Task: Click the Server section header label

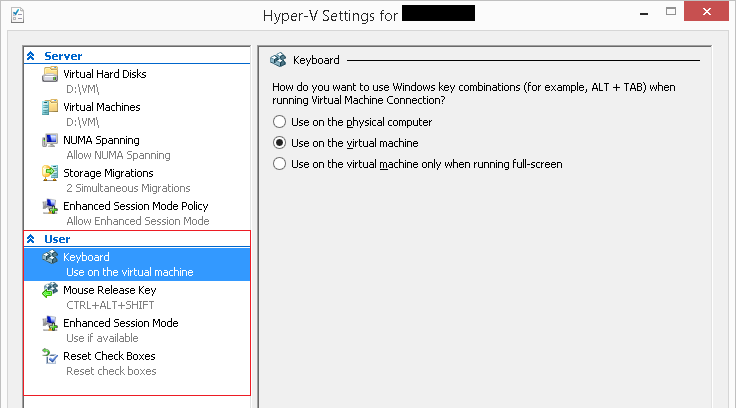Action: pyautogui.click(x=63, y=56)
